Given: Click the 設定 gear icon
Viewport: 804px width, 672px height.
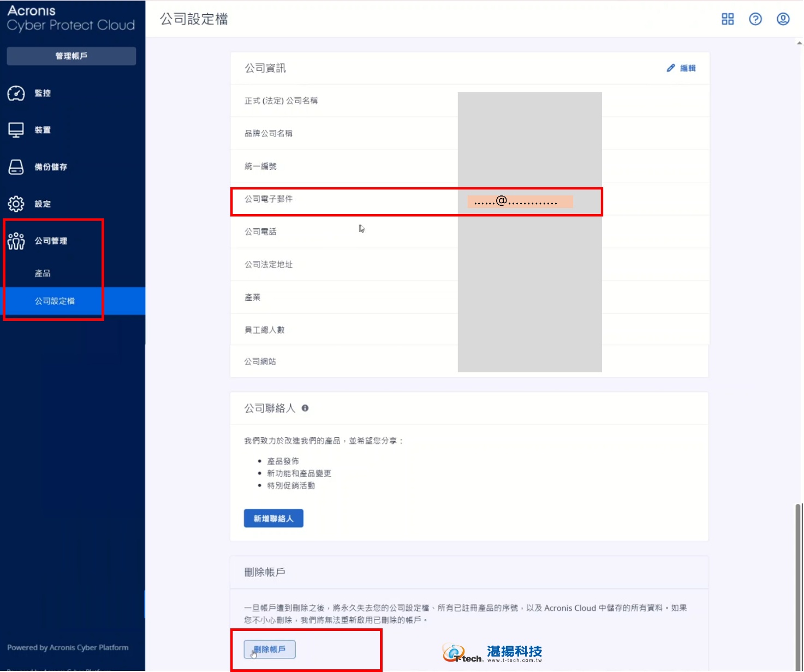Looking at the screenshot, I should click(16, 204).
